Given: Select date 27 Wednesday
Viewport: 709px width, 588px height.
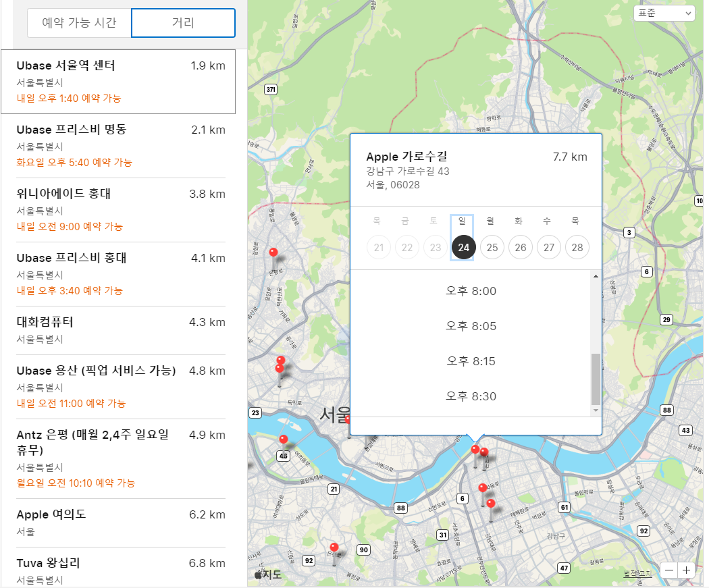Looking at the screenshot, I should pos(549,247).
